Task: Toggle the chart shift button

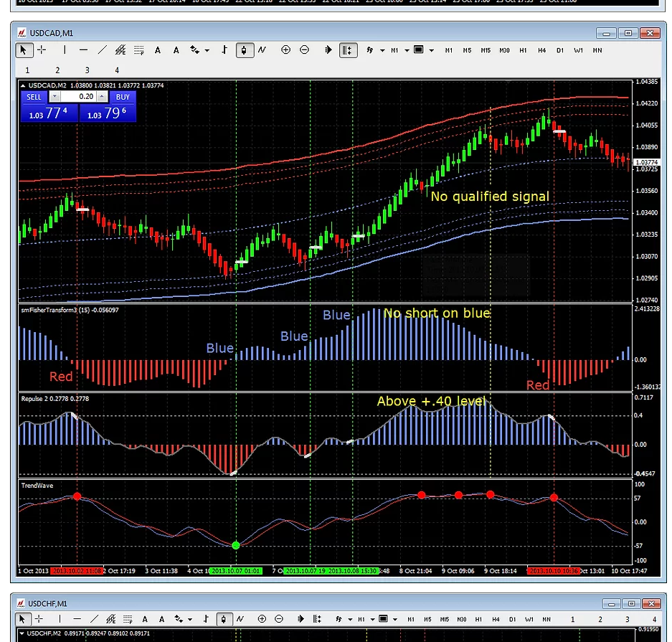Action: [x=348, y=50]
